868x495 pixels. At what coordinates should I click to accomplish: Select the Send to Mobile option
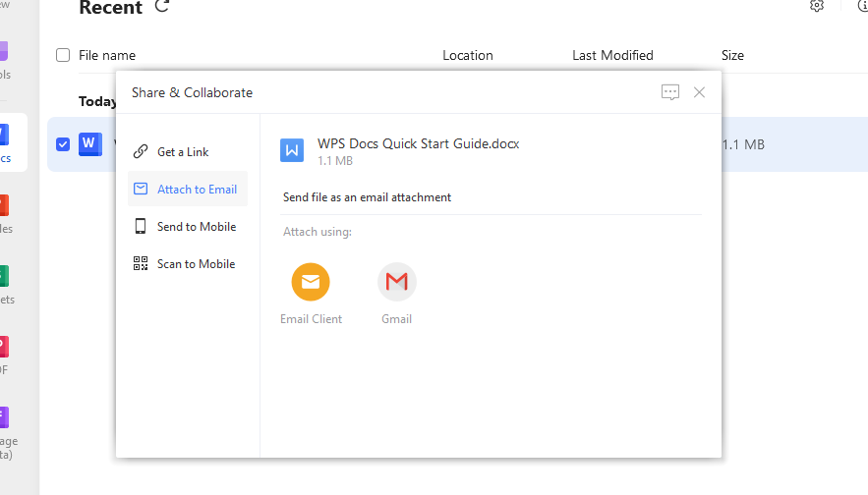click(188, 226)
